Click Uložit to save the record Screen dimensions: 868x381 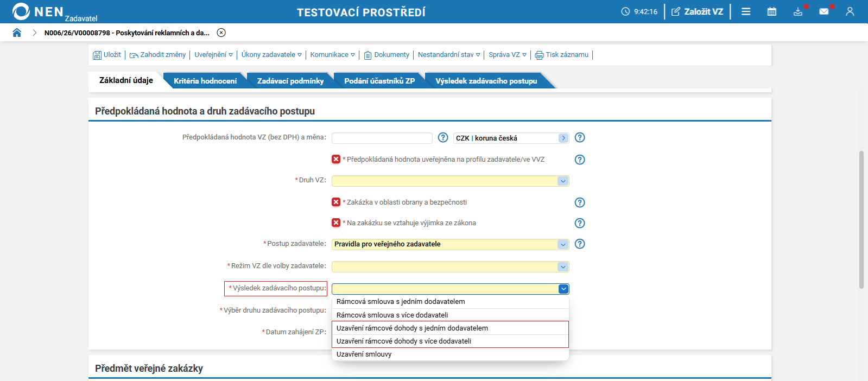pos(107,55)
